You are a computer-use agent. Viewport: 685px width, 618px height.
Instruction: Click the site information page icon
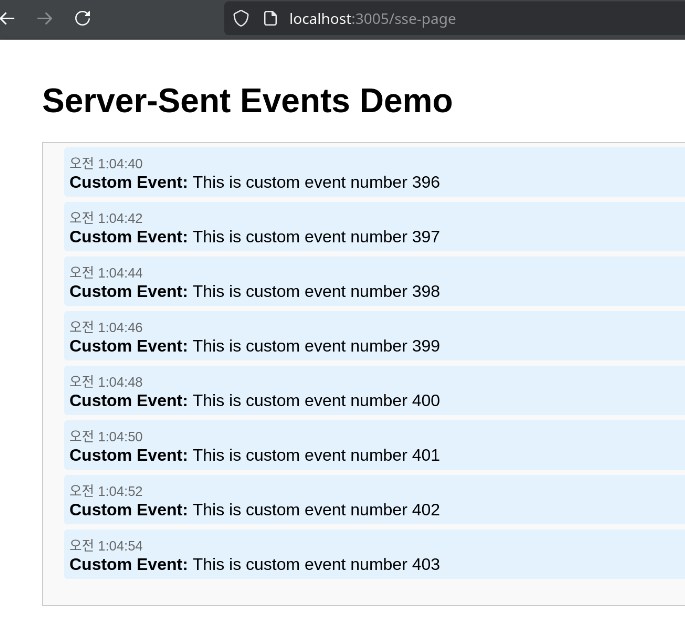coord(269,18)
